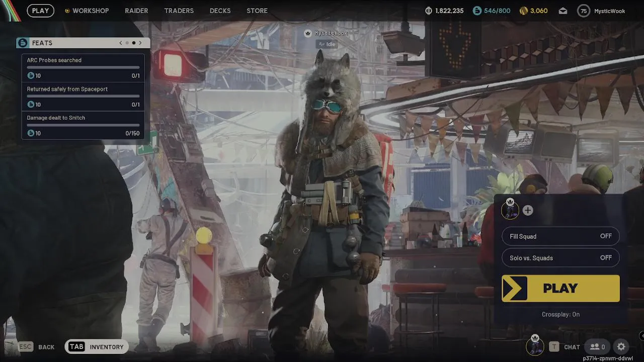This screenshot has height=362, width=644.
Task: Visit the STORE tab
Action: tap(257, 11)
